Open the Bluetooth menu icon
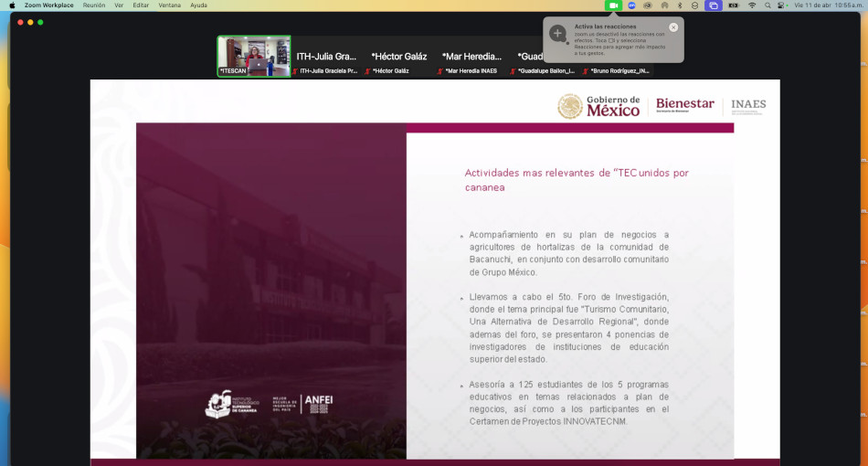868x466 pixels. click(x=680, y=5)
